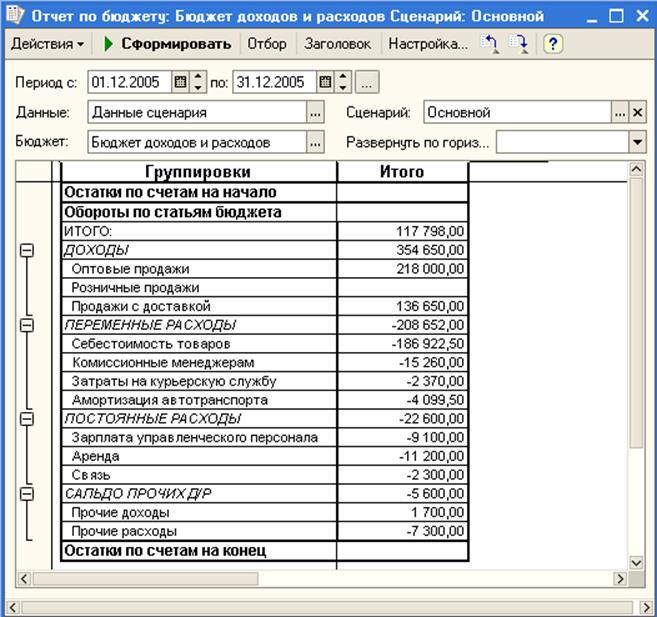
Task: Select the Прочие расходы row
Action: pyautogui.click(x=264, y=531)
